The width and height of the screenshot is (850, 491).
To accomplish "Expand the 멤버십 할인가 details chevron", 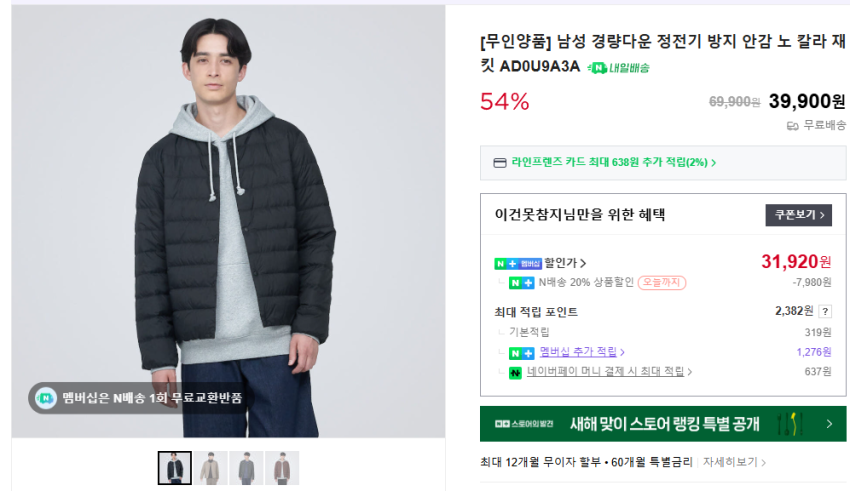I will [x=583, y=263].
